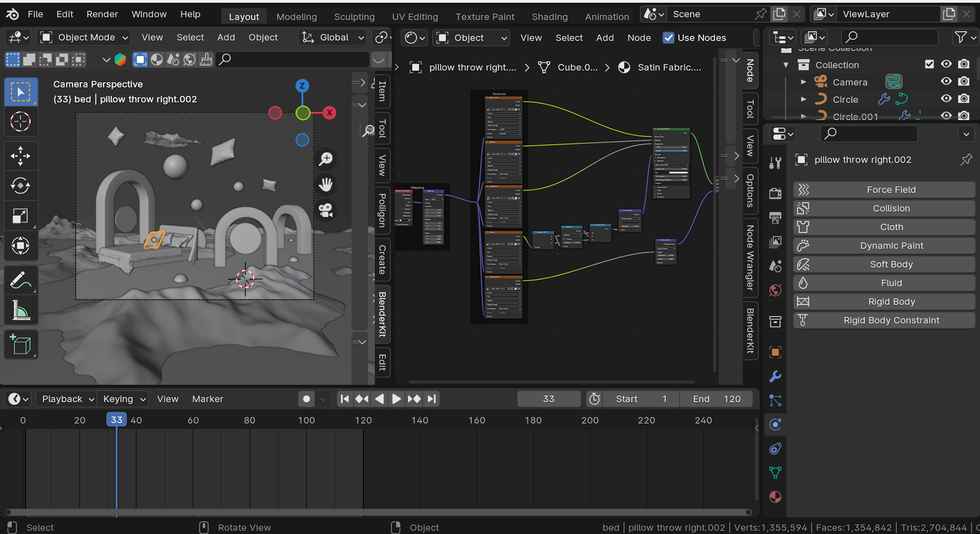Click the timeline horizontal scrollbar
The width and height of the screenshot is (980, 534).
tap(378, 512)
